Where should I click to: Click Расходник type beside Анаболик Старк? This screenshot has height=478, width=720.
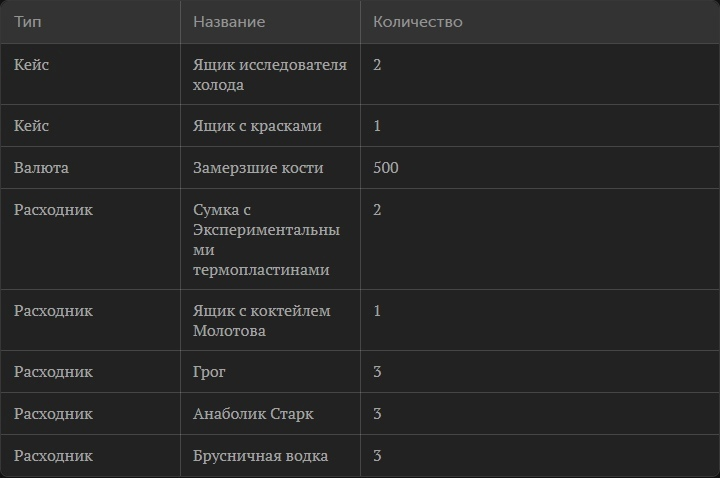[53, 414]
